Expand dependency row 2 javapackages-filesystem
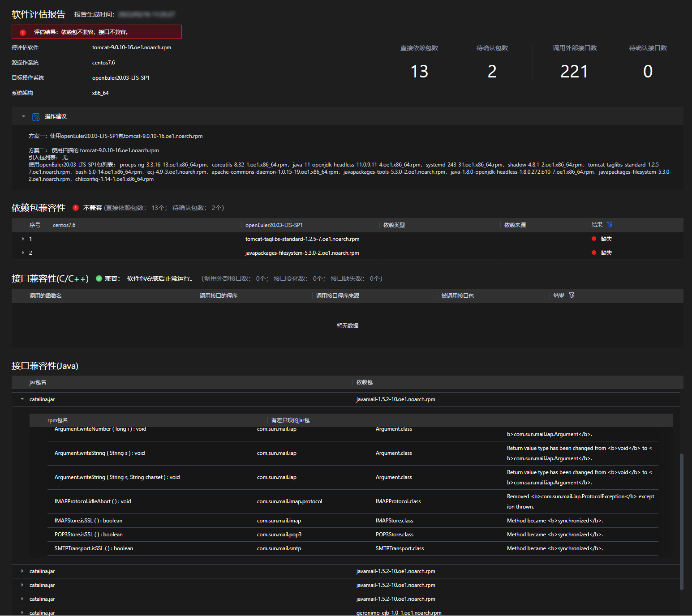Image resolution: width=692 pixels, height=616 pixels. [23, 253]
